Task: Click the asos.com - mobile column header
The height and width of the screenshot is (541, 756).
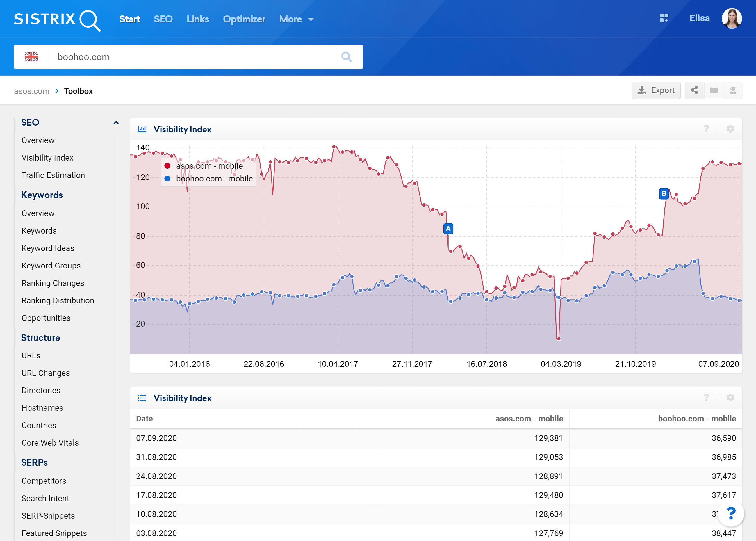Action: [x=529, y=419]
